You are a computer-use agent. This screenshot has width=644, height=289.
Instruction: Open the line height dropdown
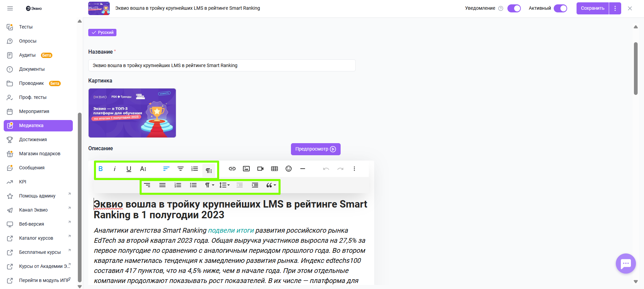[x=225, y=185]
